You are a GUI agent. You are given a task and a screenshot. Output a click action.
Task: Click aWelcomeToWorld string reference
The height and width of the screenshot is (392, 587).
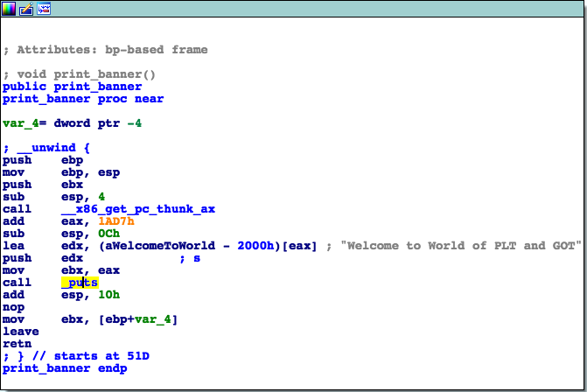coord(160,246)
